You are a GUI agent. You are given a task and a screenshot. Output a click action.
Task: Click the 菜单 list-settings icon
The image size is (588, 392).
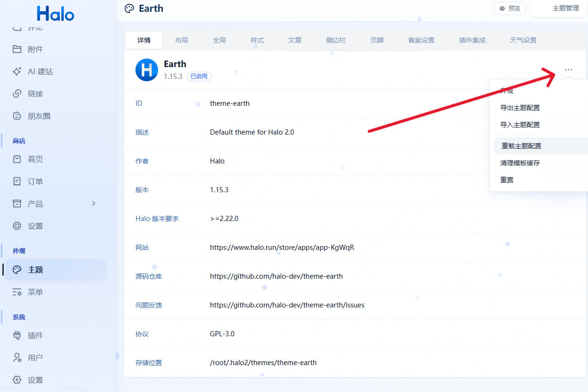point(17,292)
